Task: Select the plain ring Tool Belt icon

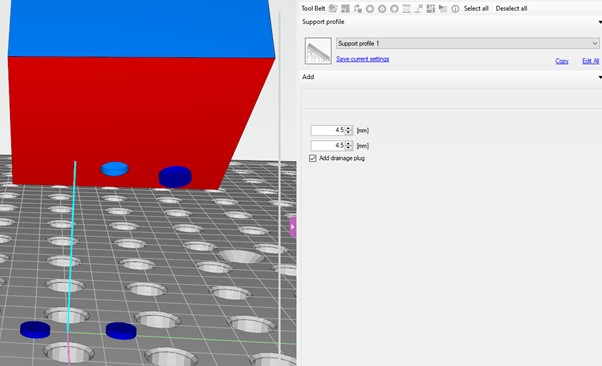Action: 370,8
